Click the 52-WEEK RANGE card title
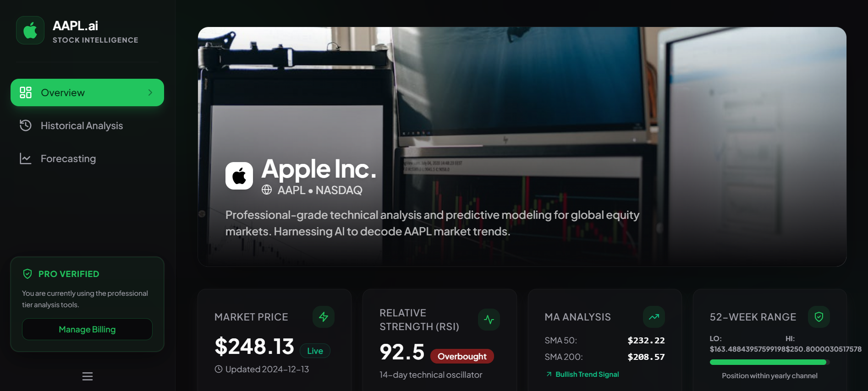This screenshot has height=391, width=868. coord(753,317)
